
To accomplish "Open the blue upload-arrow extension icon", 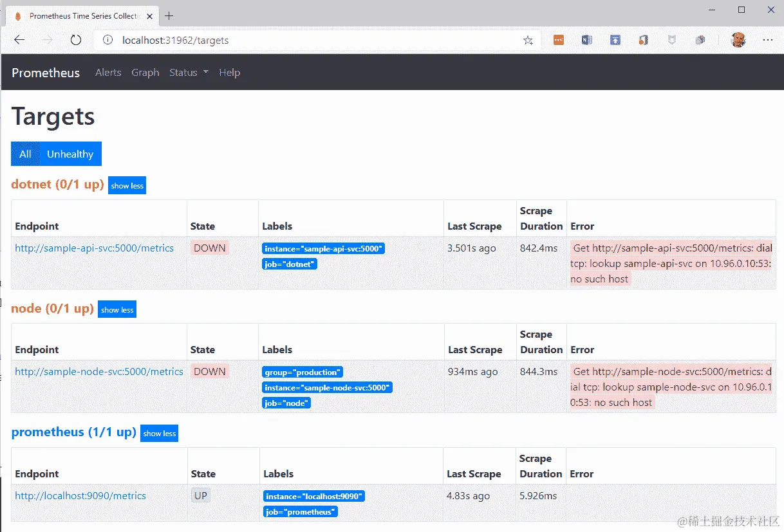I will [615, 40].
